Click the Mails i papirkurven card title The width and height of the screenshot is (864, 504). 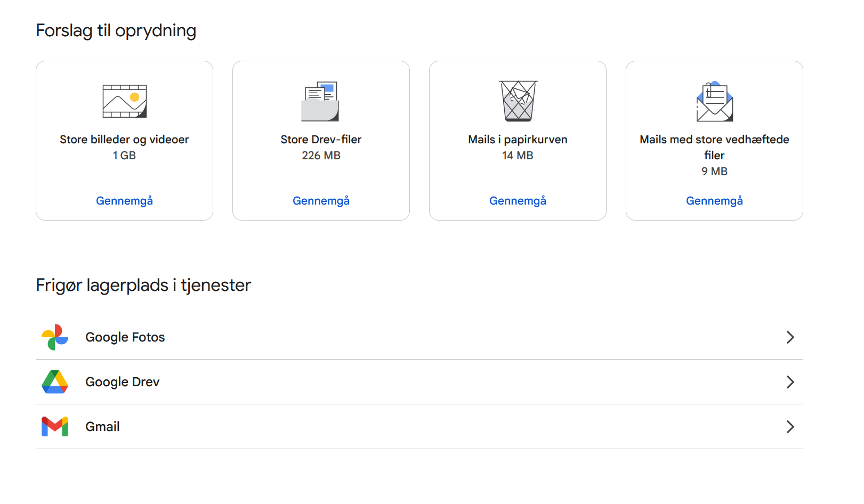coord(518,140)
